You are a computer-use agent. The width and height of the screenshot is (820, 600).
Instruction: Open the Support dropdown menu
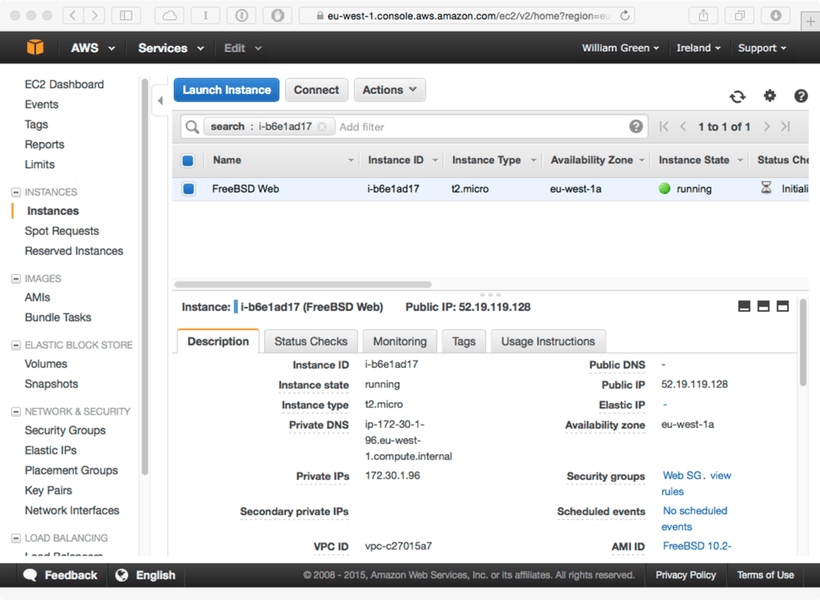click(x=762, y=48)
